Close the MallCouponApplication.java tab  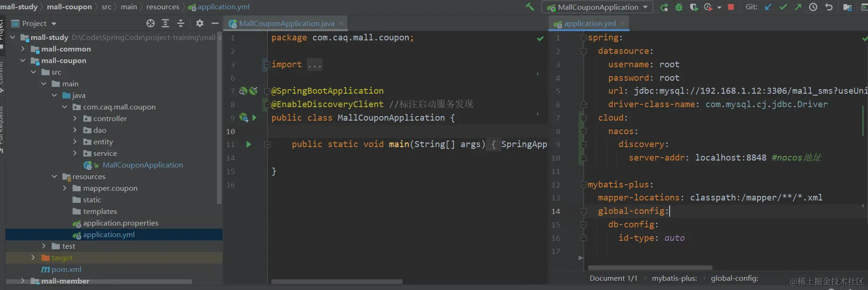click(x=341, y=23)
